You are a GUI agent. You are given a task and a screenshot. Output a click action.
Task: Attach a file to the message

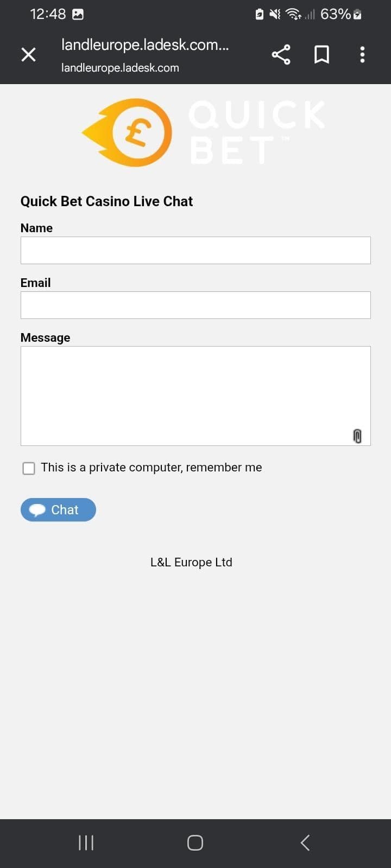357,436
